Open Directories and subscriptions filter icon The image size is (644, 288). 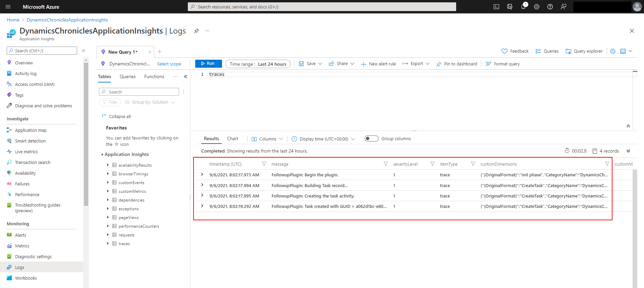pos(510,7)
